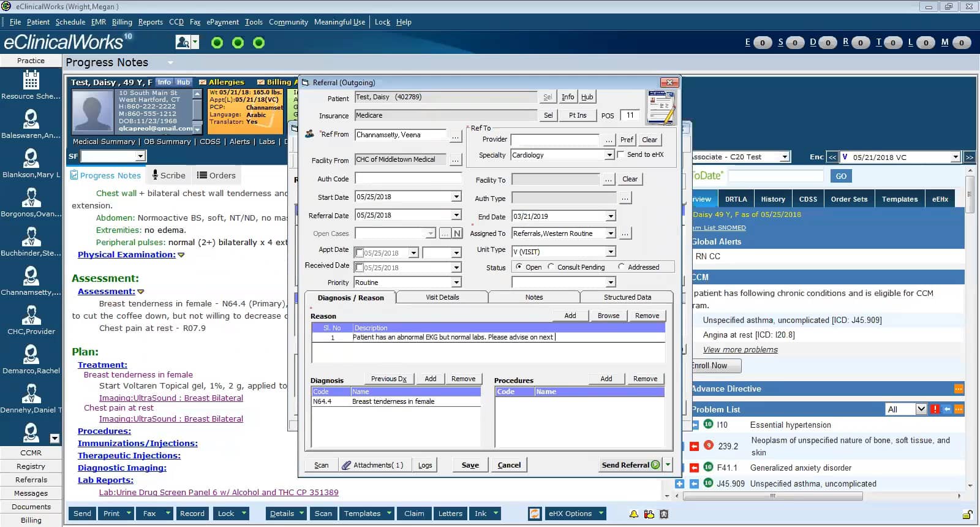This screenshot has height=527, width=980.
Task: Click the green Send Referral arrow icon
Action: coord(655,465)
